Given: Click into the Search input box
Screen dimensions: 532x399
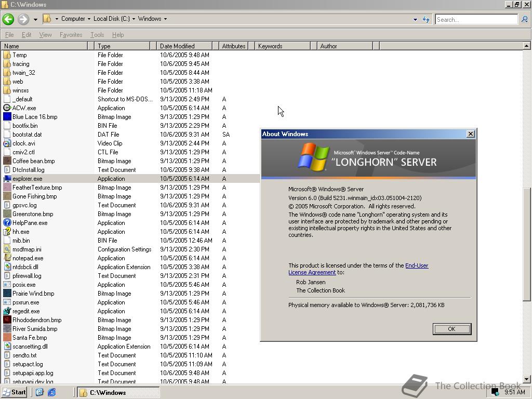Looking at the screenshot, I should tap(476, 19).
